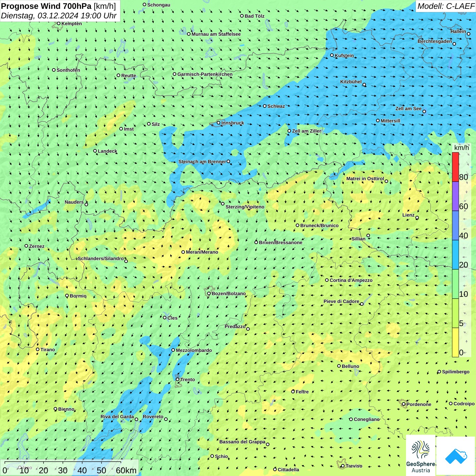Click the 'Mezzolombardo' label
Viewport: 476px width, 476px height.
tap(194, 350)
